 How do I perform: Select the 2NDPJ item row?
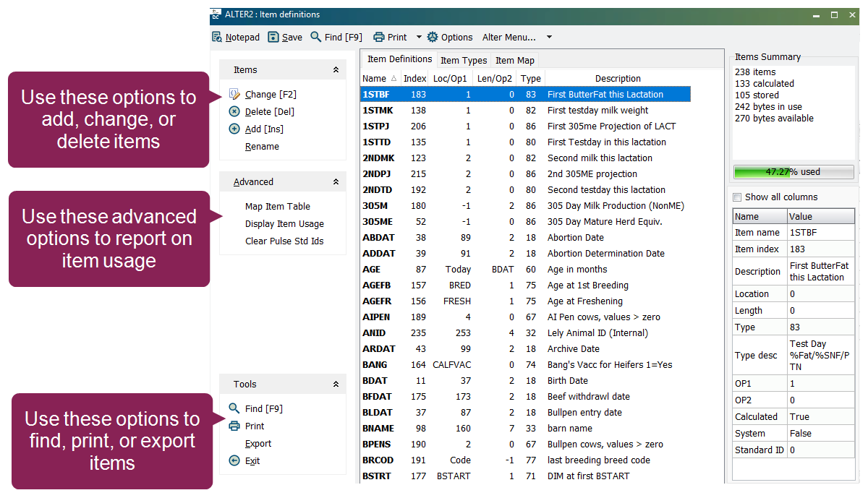point(526,173)
